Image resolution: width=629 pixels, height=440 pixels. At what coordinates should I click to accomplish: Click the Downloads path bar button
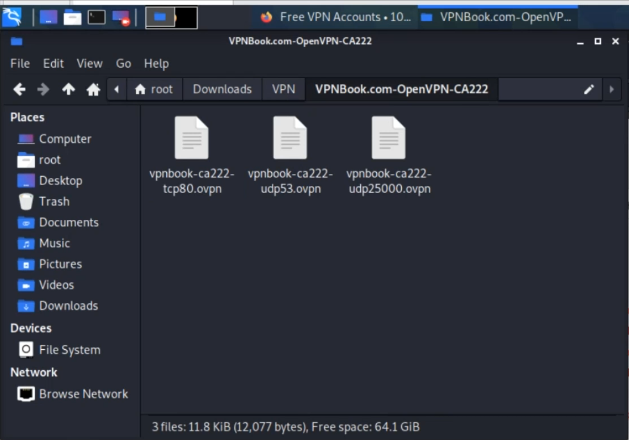coord(222,89)
